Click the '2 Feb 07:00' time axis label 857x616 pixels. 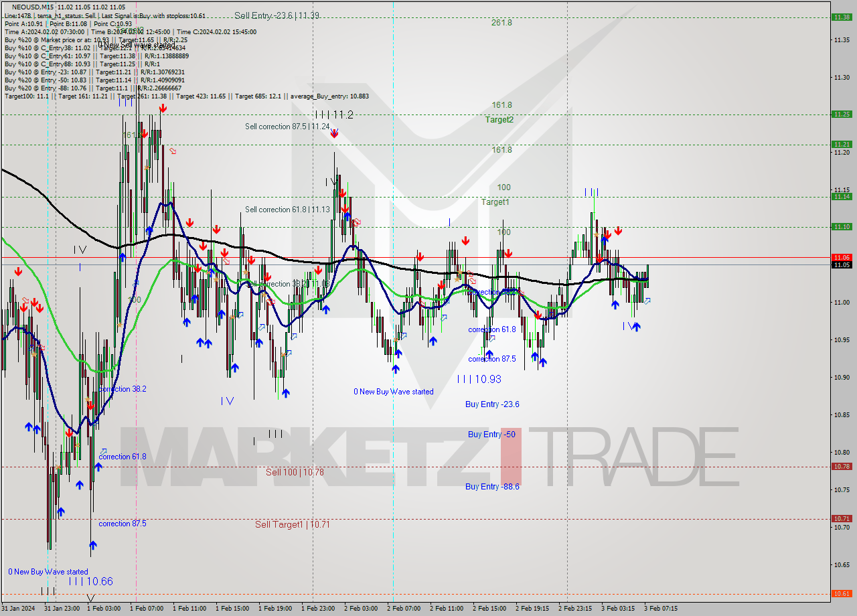pos(404,609)
